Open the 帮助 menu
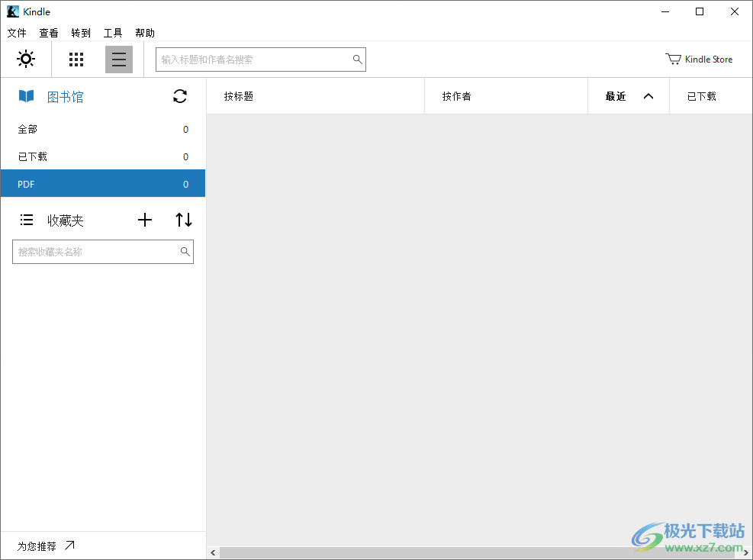 [x=144, y=33]
